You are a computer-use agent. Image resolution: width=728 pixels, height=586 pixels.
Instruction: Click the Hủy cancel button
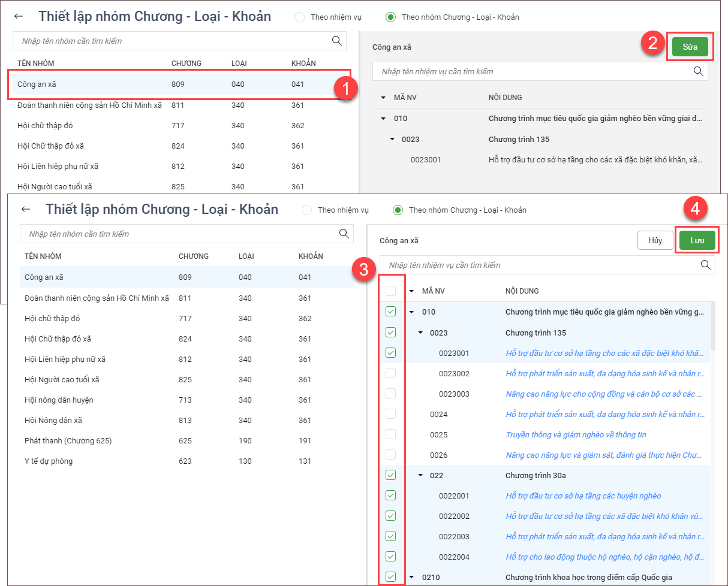coord(655,240)
